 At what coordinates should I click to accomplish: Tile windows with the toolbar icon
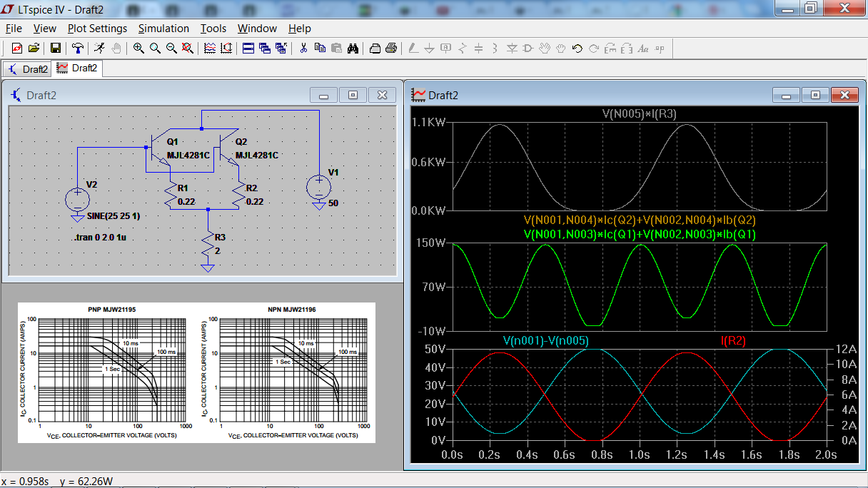[x=248, y=49]
